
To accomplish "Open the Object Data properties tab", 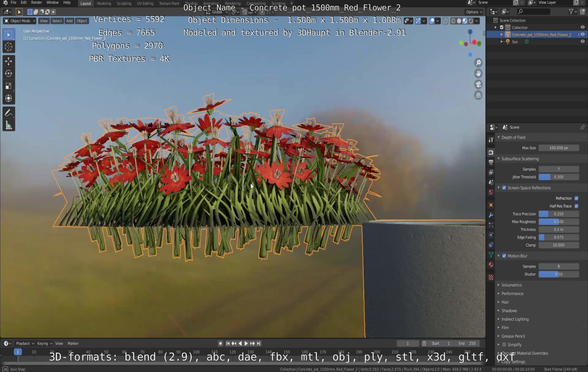I will pyautogui.click(x=491, y=255).
